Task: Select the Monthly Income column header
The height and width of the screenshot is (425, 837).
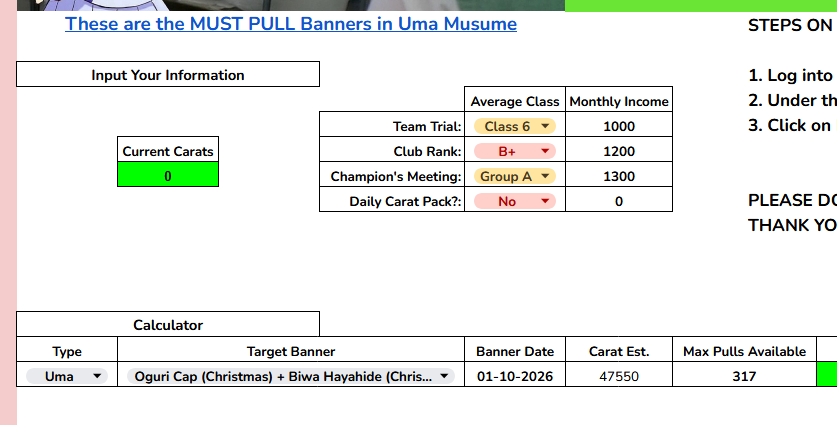Action: [x=619, y=99]
